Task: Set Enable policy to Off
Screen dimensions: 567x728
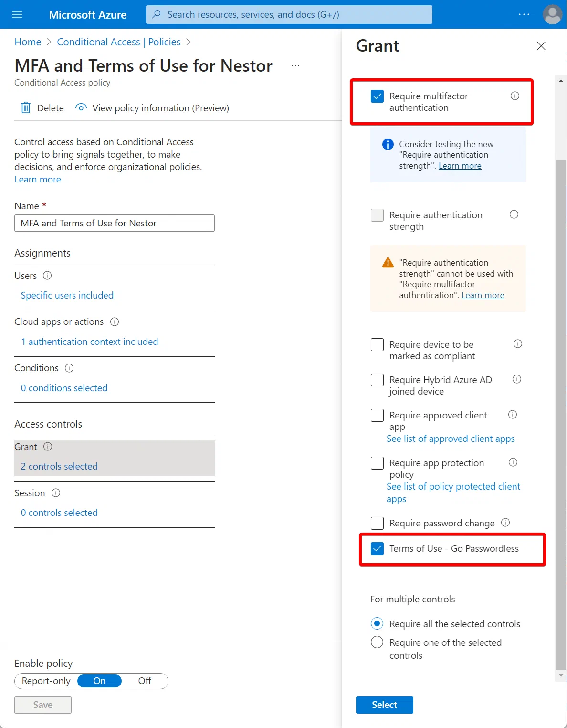Action: click(145, 681)
